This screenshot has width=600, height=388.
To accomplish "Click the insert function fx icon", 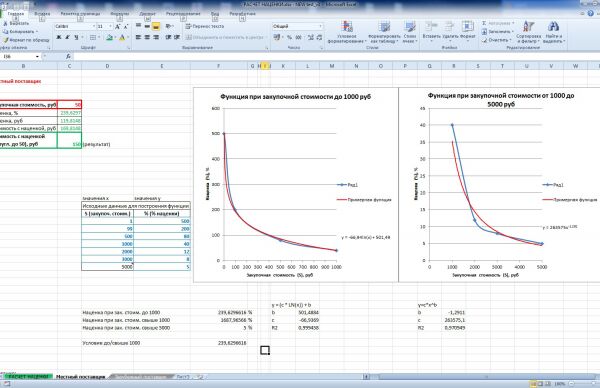I will coord(68,56).
